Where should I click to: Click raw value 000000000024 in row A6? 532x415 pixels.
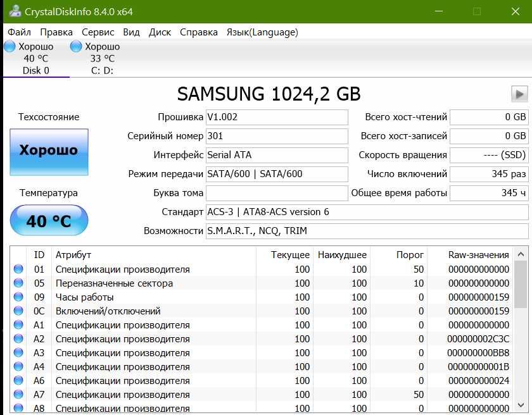point(479,380)
